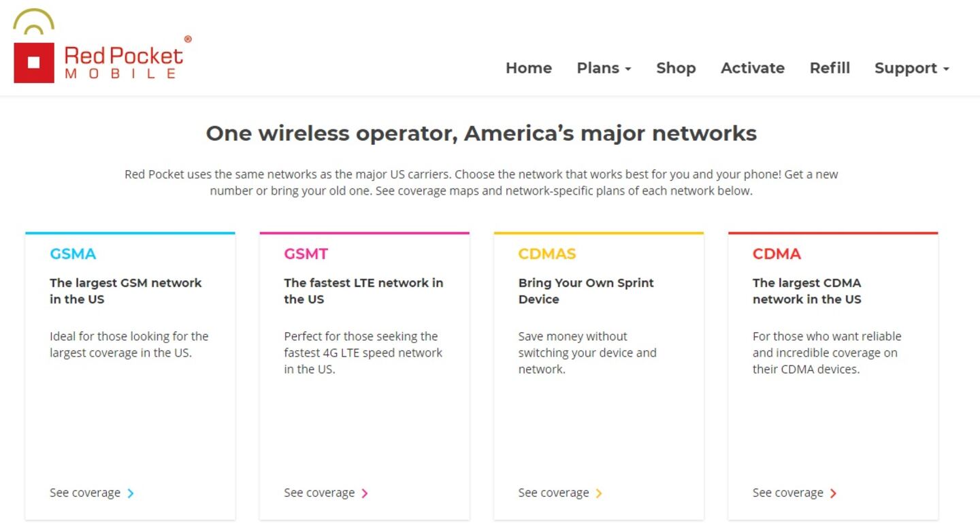Click the blue chevron under GSMA
The image size is (980, 528).
pos(131,493)
